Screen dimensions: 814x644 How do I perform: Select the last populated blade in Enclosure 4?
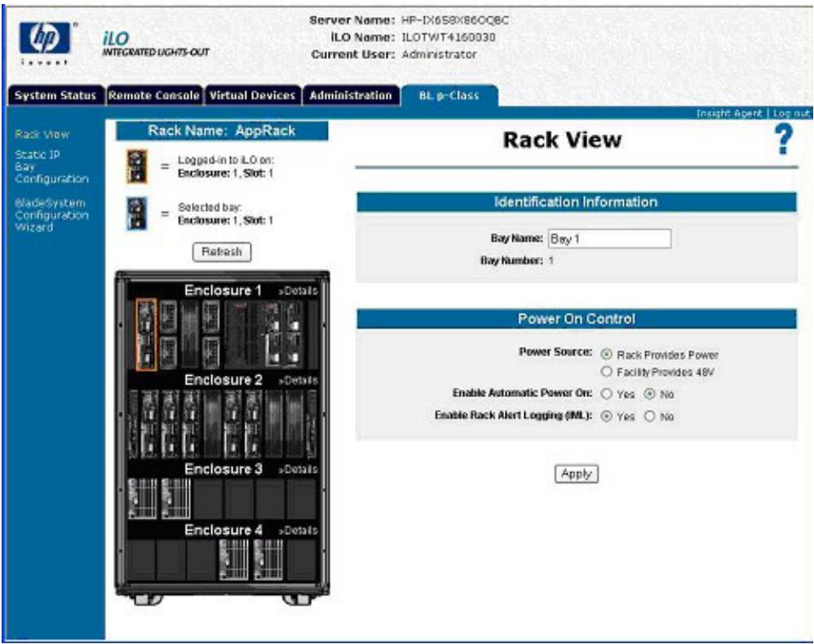268,559
